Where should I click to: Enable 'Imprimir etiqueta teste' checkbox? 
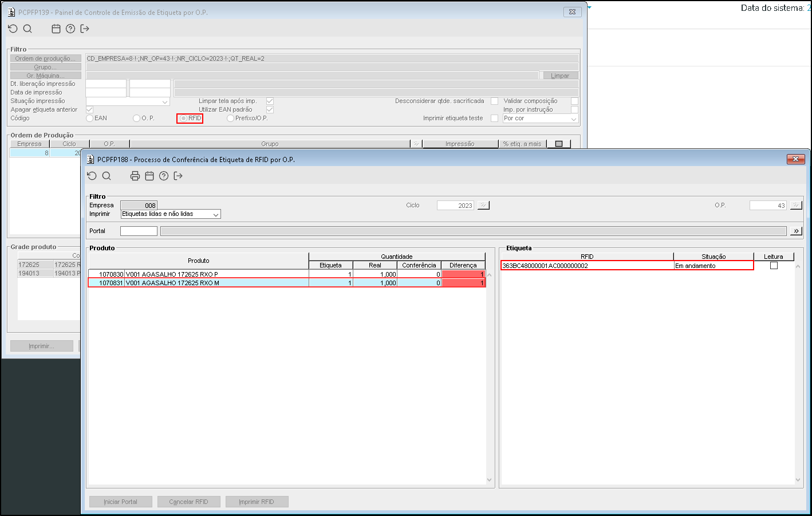[494, 118]
